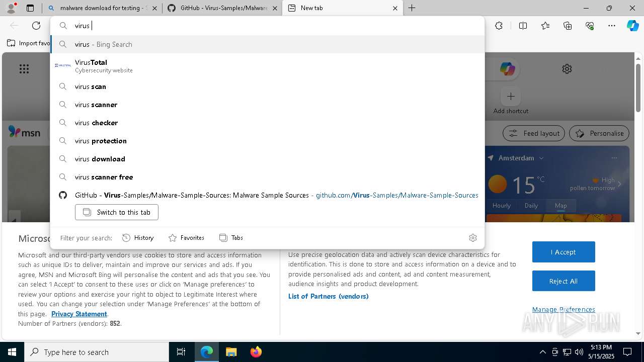Pick 'virus checker' suggestion

pos(267,123)
